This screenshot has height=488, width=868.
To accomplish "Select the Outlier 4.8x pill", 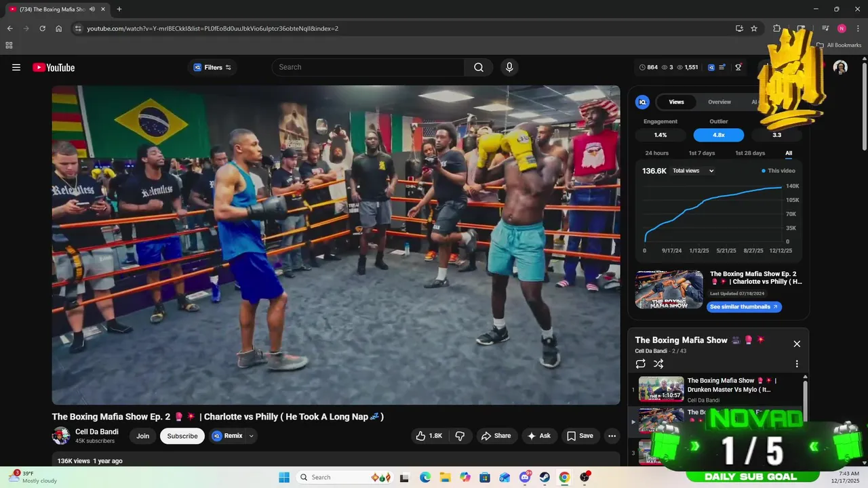I will (x=719, y=135).
